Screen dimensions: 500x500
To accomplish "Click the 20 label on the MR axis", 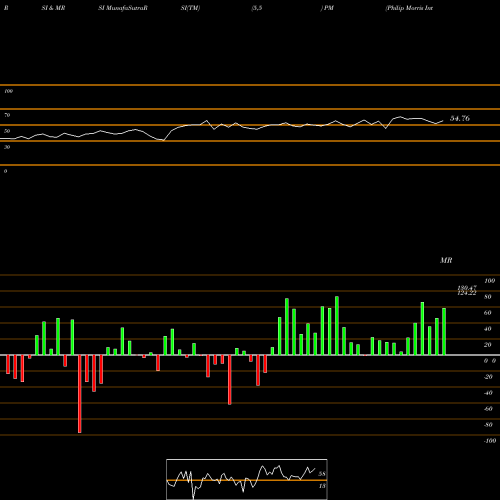I will 487,345.
